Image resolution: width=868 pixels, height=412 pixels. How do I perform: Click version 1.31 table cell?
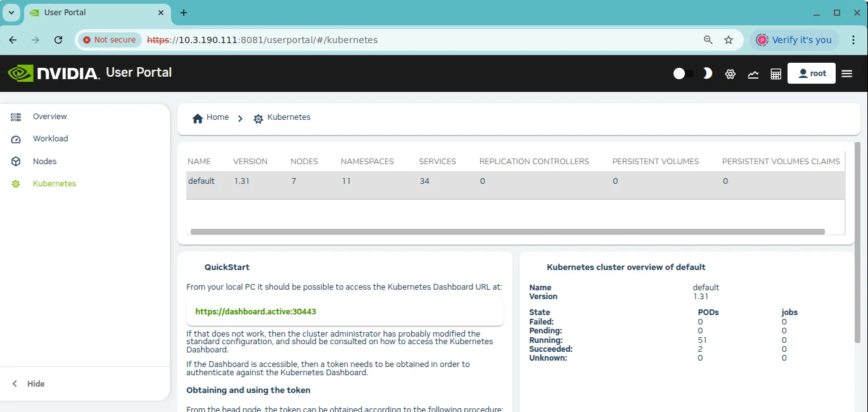pyautogui.click(x=241, y=181)
